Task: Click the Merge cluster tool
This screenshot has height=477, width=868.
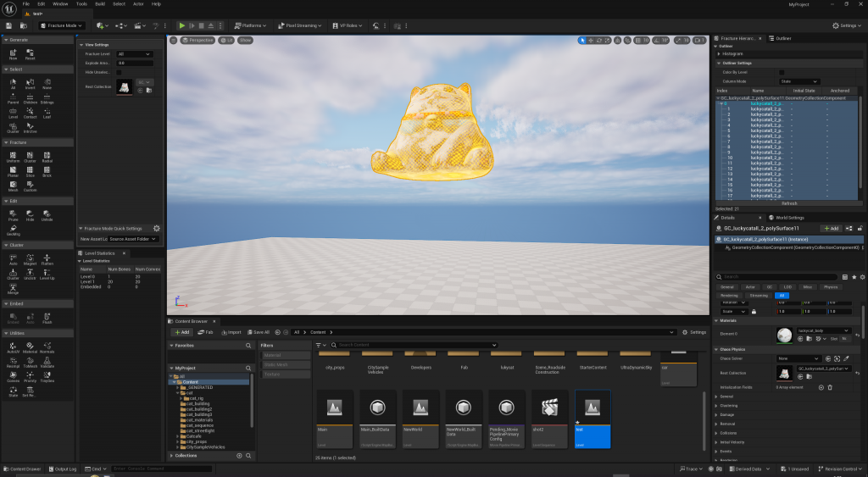Action: 14,289
